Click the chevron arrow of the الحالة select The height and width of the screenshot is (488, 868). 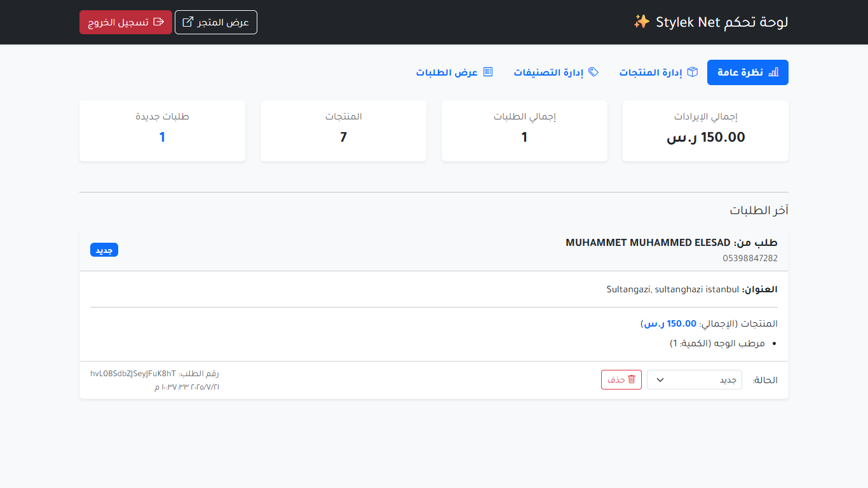click(660, 380)
